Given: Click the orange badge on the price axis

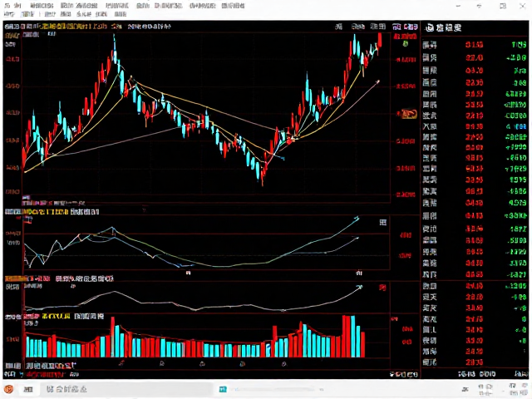Looking at the screenshot, I should (x=409, y=114).
